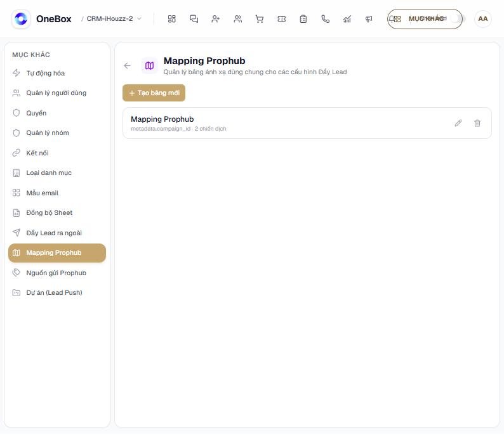Image resolution: width=504 pixels, height=435 pixels.
Task: Click the folder icon beside Dự án (Lead Push)
Action: [x=16, y=293]
